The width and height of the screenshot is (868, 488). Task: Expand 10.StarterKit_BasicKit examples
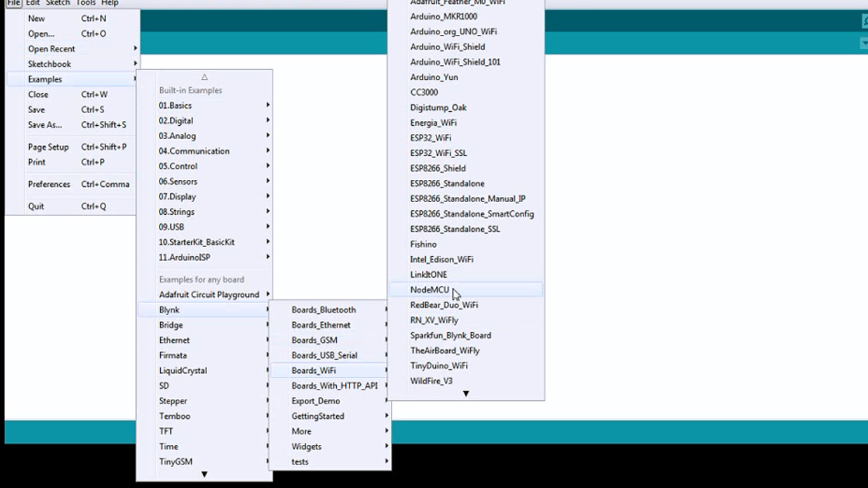(205, 242)
